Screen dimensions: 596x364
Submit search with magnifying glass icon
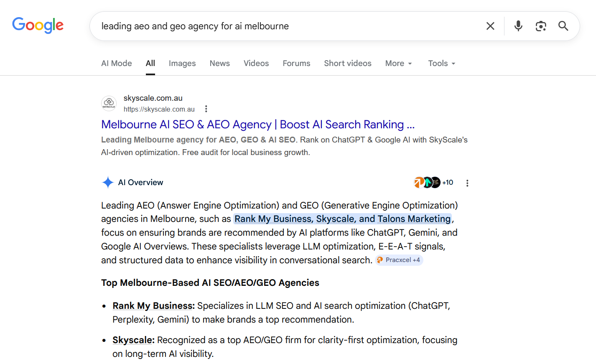tap(563, 26)
